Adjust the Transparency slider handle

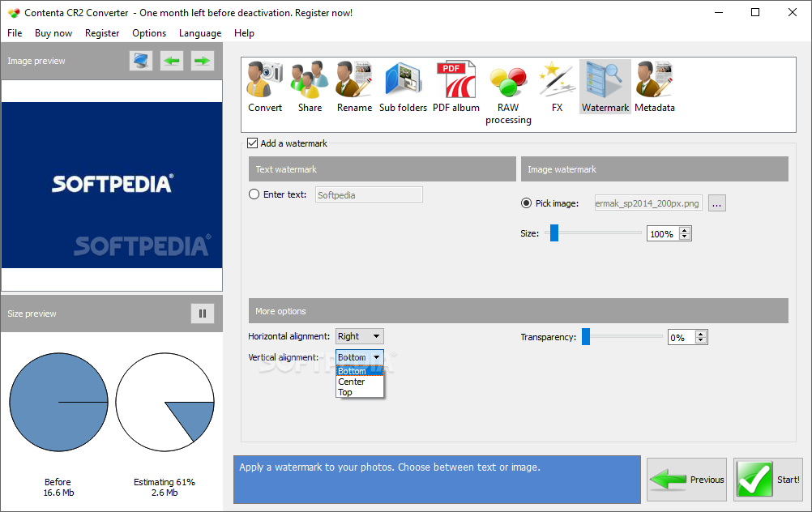586,336
